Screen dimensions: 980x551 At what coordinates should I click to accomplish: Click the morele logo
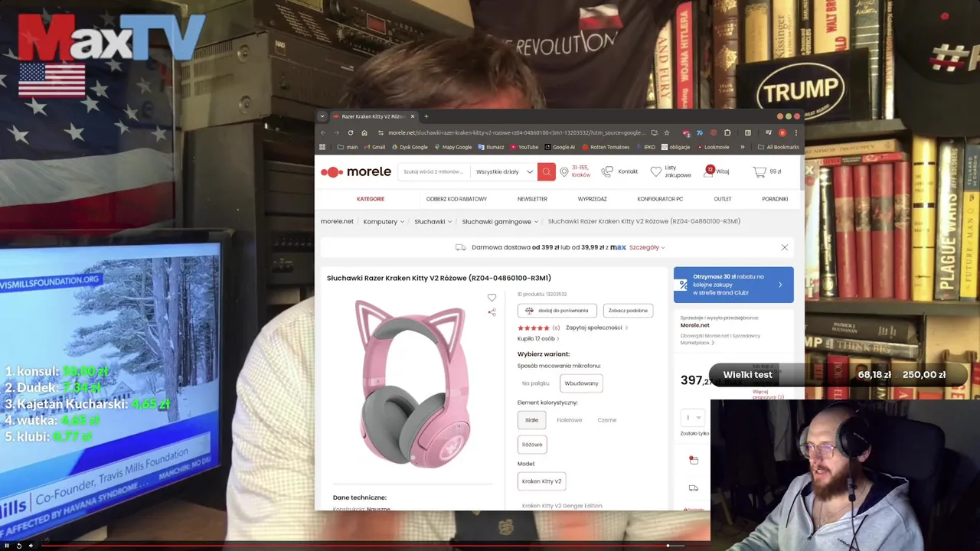pos(356,171)
